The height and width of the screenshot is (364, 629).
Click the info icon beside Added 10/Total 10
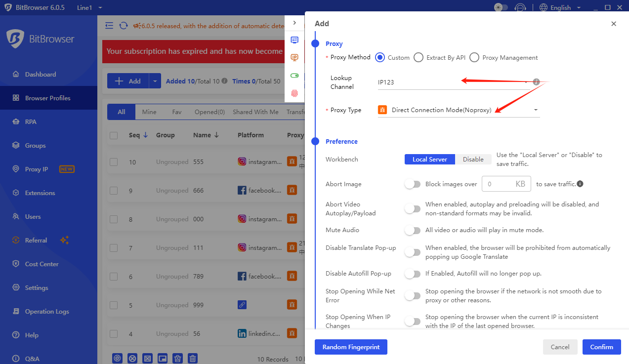pyautogui.click(x=224, y=81)
